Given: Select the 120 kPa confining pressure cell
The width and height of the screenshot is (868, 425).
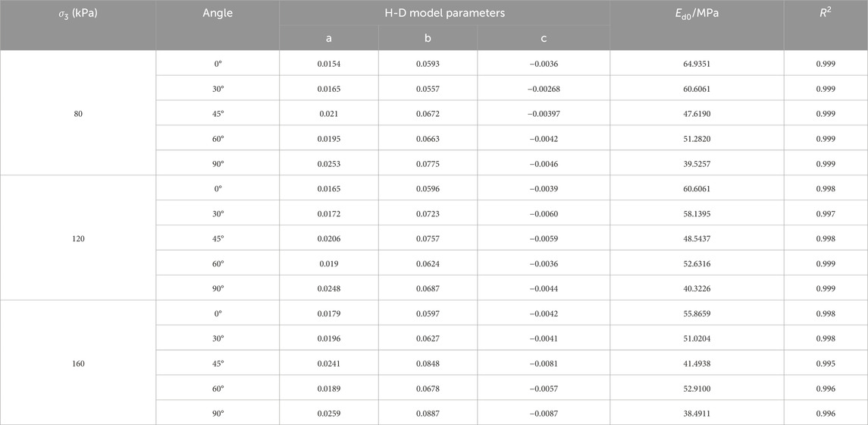Looking at the screenshot, I should tap(77, 238).
